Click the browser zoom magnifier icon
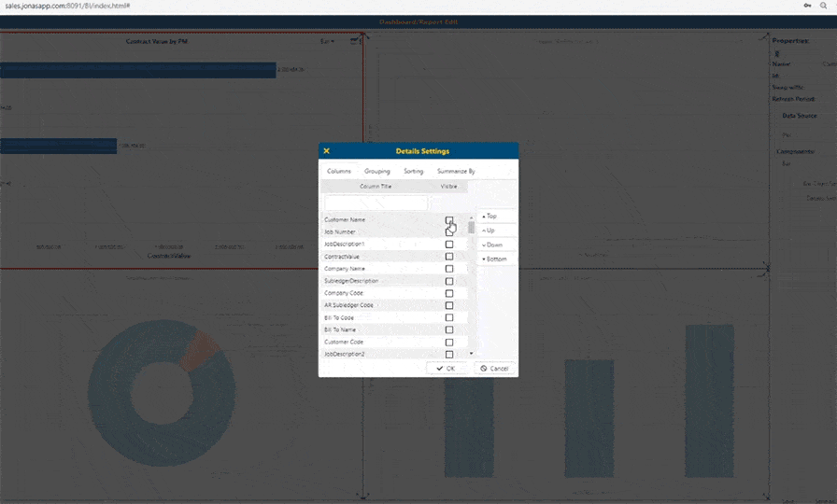The image size is (837, 504). (x=824, y=6)
